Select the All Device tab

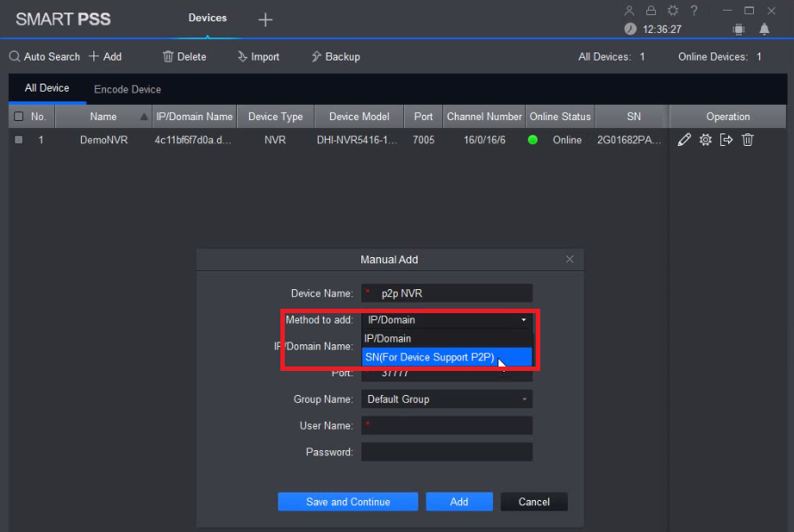(47, 89)
